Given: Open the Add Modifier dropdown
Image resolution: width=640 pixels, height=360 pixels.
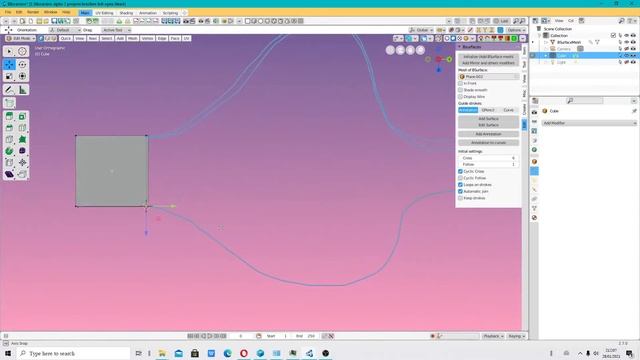Looking at the screenshot, I should [589, 123].
